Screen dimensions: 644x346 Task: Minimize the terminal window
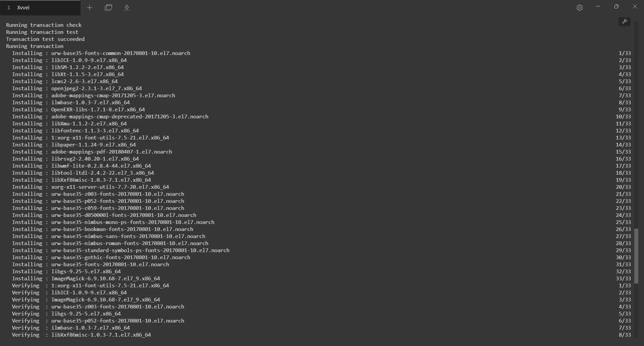tap(598, 7)
